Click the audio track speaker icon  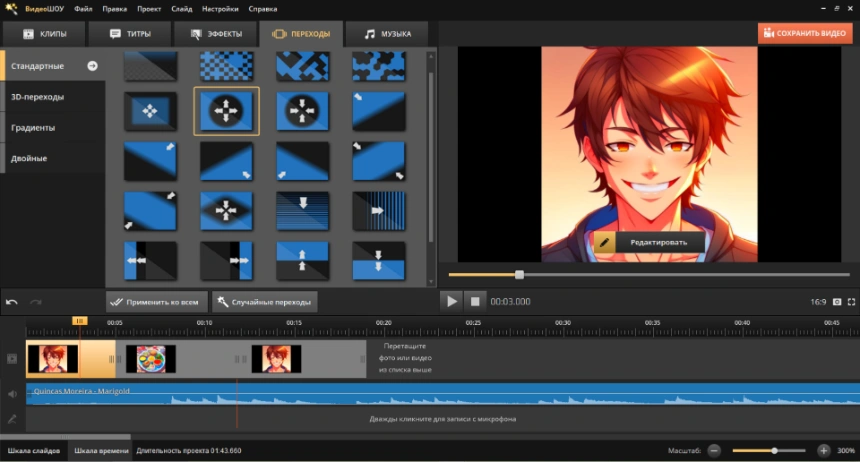(12, 394)
